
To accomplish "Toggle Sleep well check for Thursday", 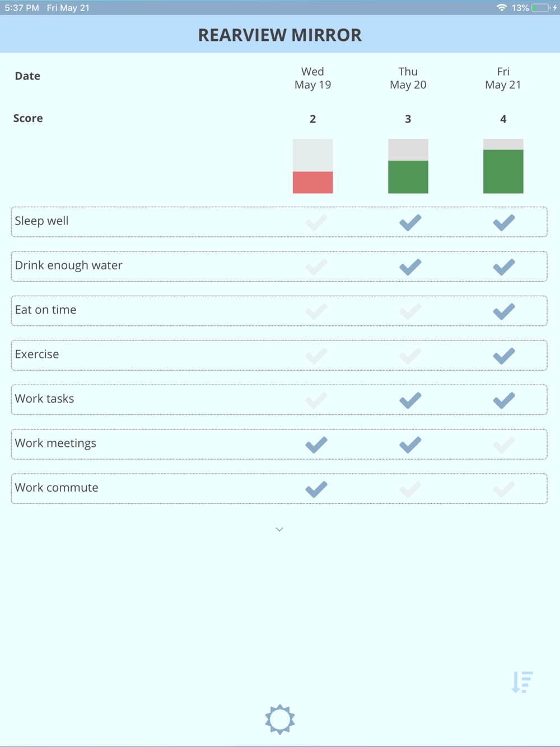I will [410, 222].
